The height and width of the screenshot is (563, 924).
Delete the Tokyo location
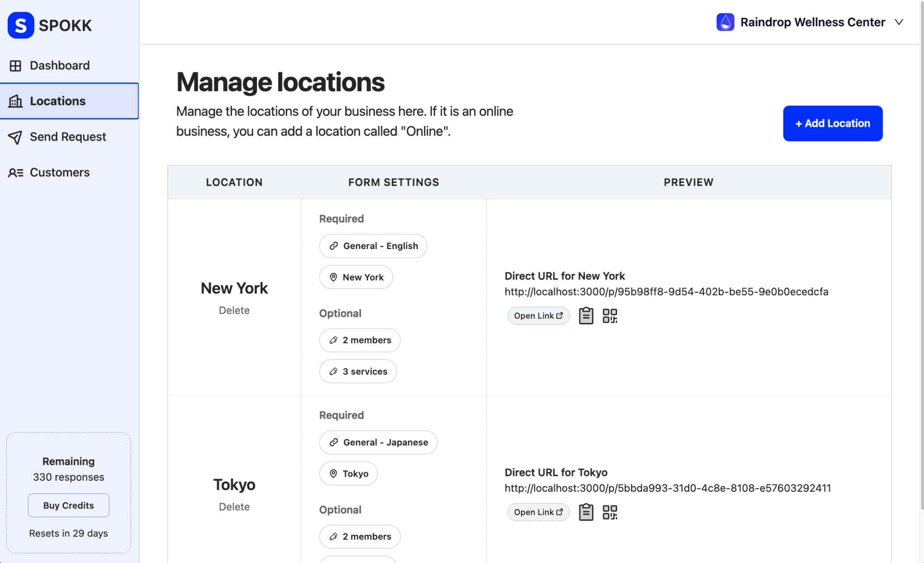(x=234, y=507)
